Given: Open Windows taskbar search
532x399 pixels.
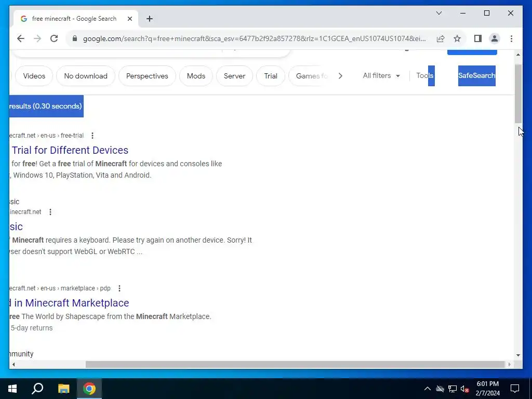Looking at the screenshot, I should coord(37,389).
